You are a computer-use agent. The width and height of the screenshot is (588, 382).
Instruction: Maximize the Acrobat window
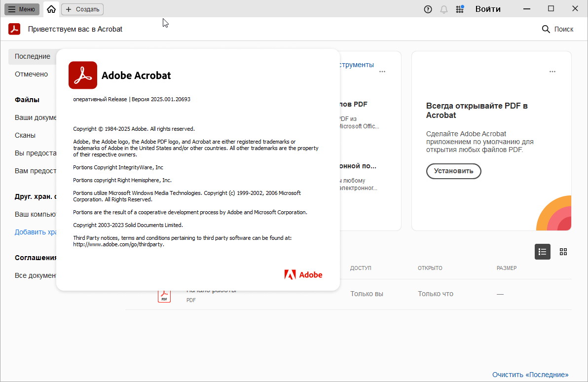551,8
